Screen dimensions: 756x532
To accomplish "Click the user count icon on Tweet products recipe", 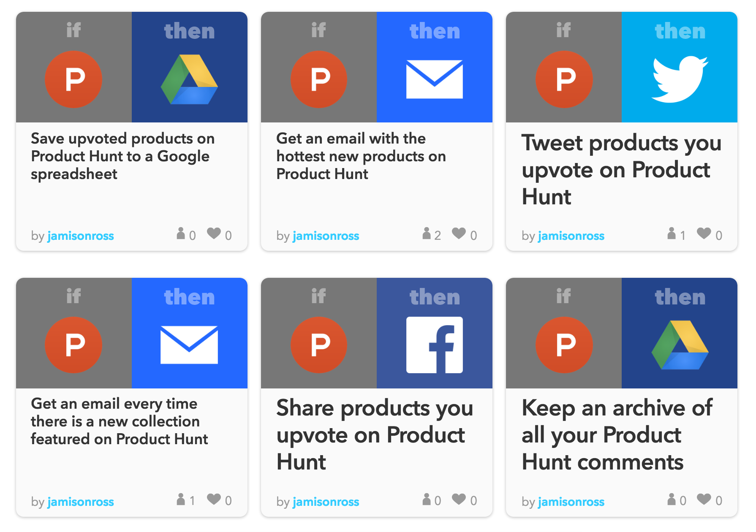I will [672, 233].
